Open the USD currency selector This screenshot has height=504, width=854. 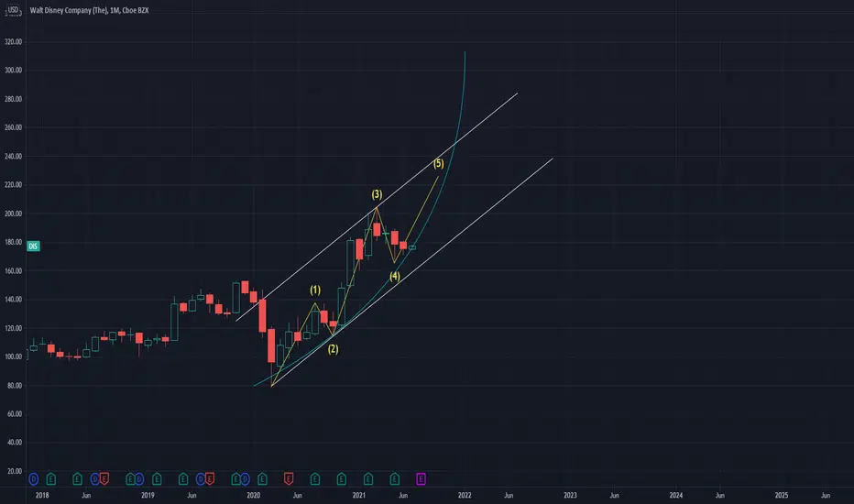click(13, 10)
